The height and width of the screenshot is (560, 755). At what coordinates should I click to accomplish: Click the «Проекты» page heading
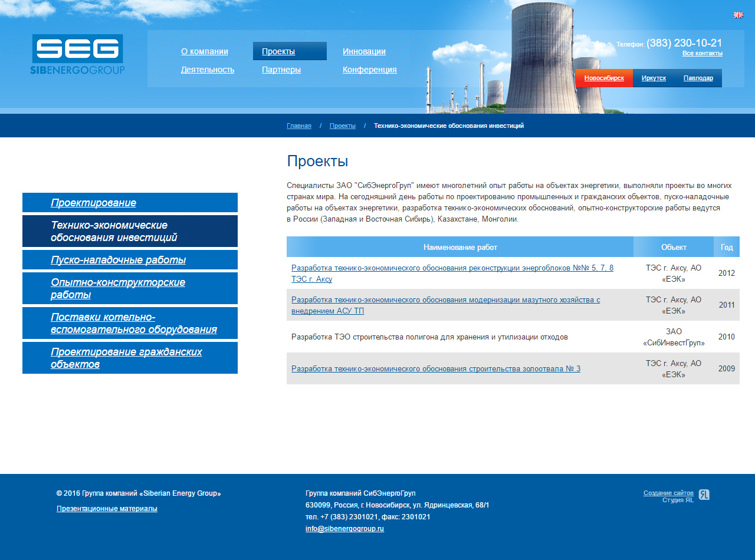click(317, 161)
